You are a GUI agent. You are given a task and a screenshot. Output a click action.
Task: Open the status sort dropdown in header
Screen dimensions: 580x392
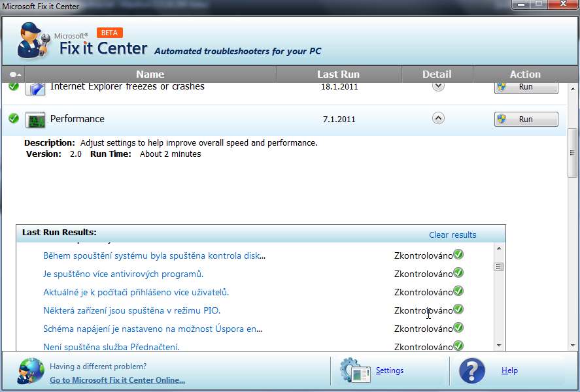tap(15, 74)
